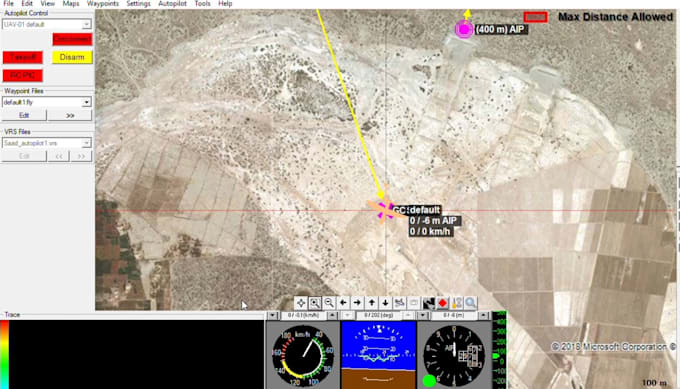
Task: Click the >> button under VRS Files
Action: point(81,156)
